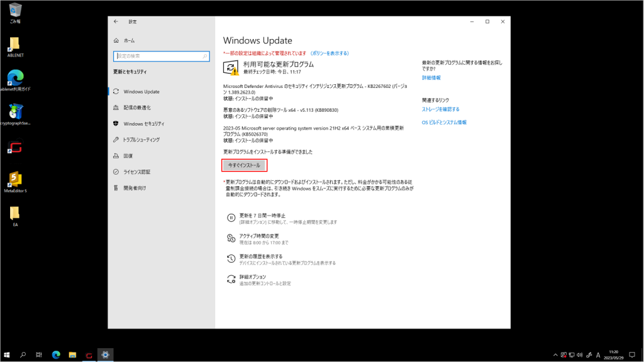The width and height of the screenshot is (644, 362).
Task: Click the Settings gear on the taskbar
Action: (105, 354)
